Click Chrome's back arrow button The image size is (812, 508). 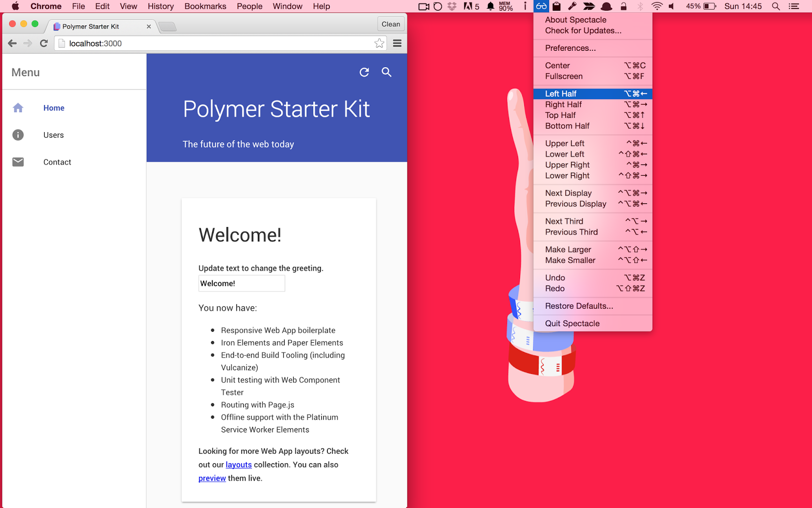(13, 43)
